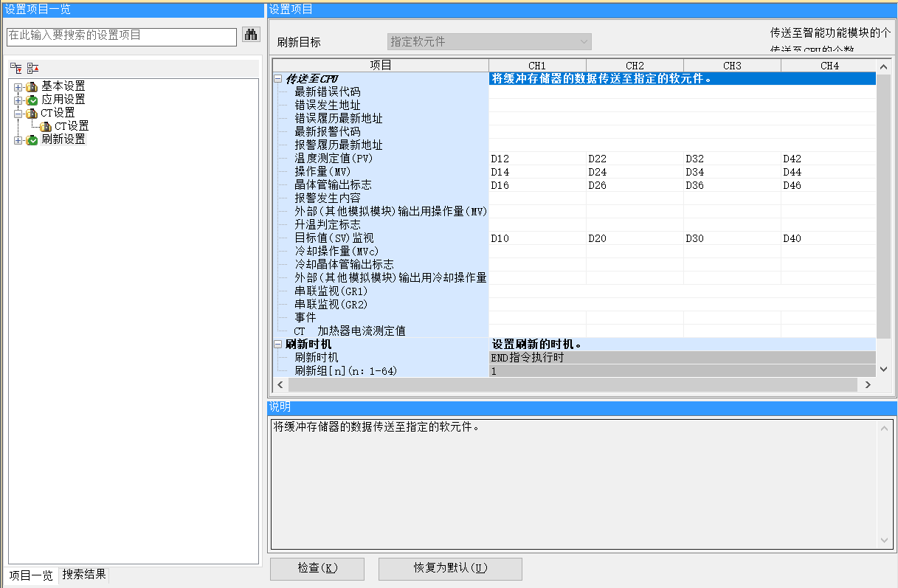This screenshot has height=588, width=898.
Task: Click the child CT设置 item icon
Action: coord(46,126)
